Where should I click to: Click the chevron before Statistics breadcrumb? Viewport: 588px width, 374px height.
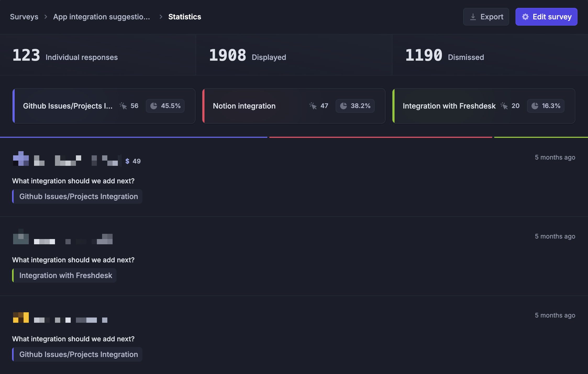click(161, 17)
